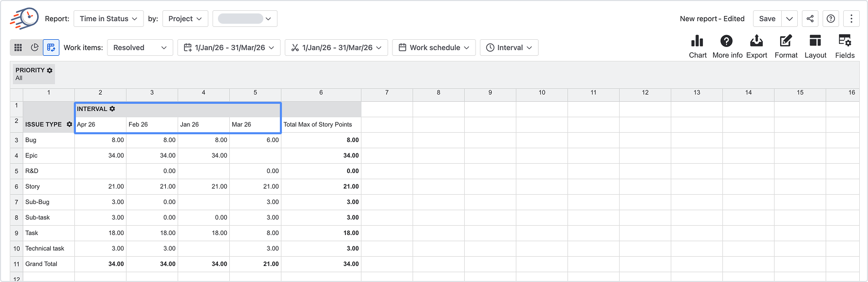Open the Save options arrow

coord(790,19)
